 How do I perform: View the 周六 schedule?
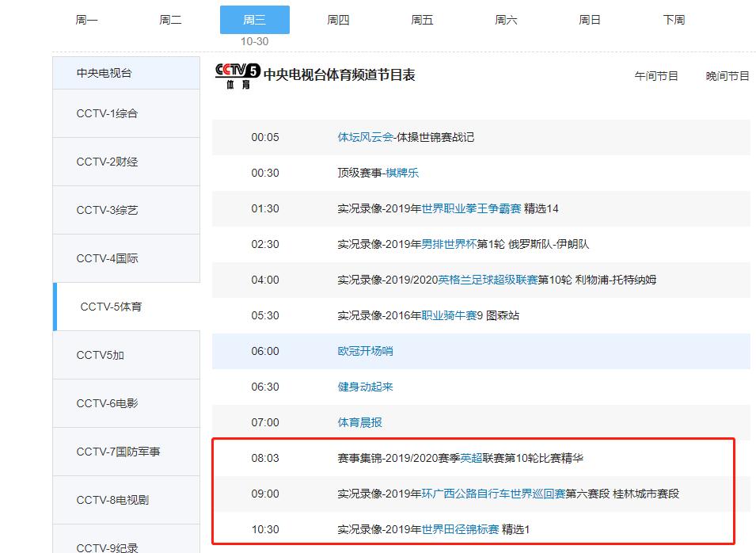(x=506, y=19)
